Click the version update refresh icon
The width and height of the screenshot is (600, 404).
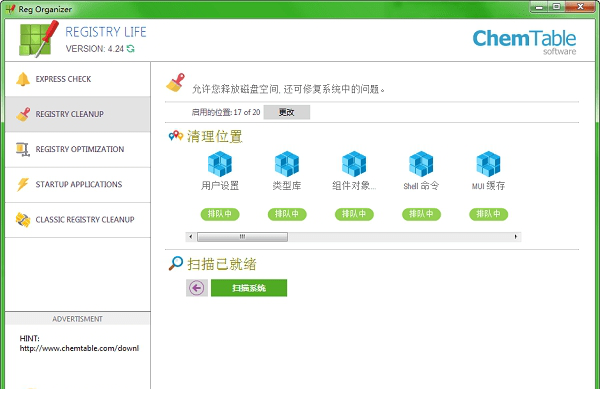[131, 49]
